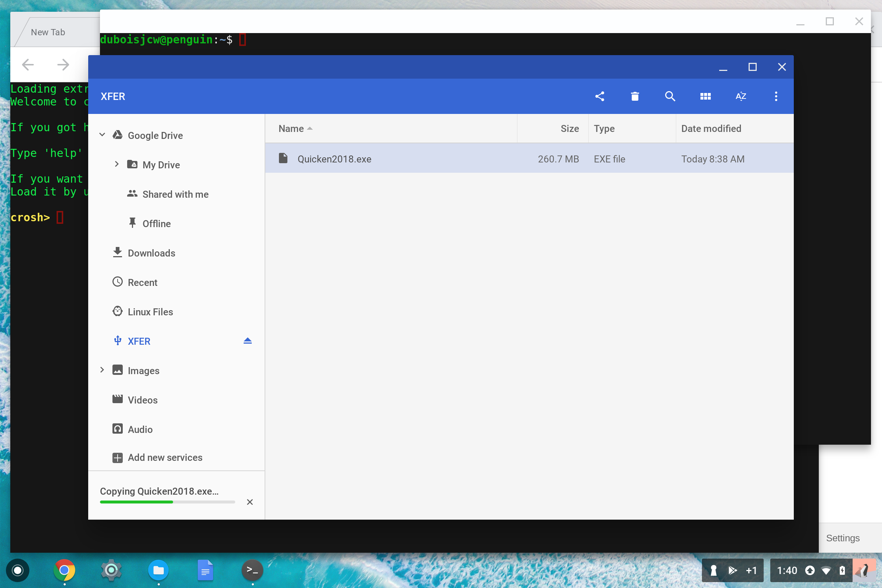The image size is (882, 588).
Task: Click the penguin terminal prompt
Action: tap(166, 39)
